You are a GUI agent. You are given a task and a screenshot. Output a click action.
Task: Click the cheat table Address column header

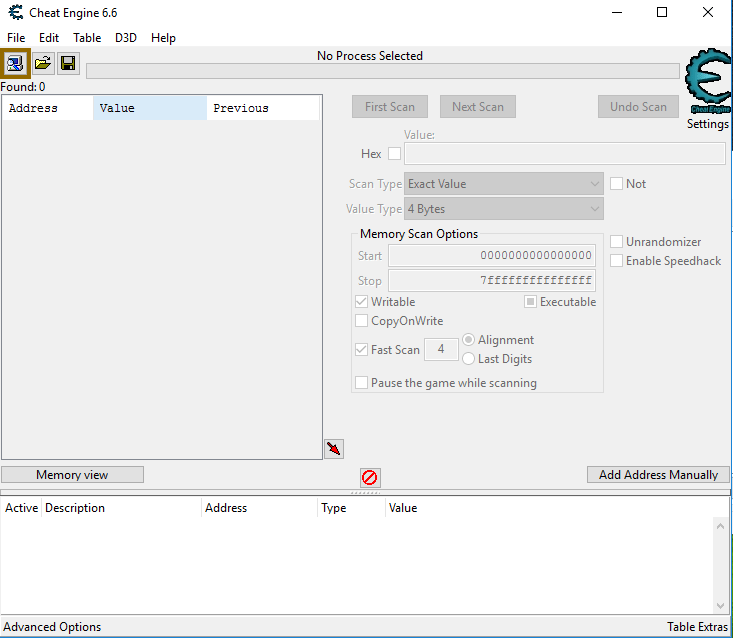pos(259,508)
